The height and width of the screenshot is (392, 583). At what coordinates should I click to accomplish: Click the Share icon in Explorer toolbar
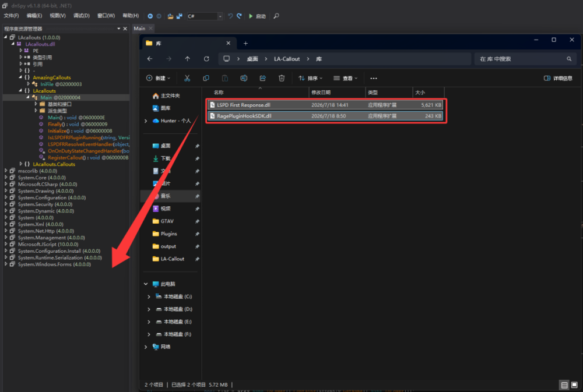(x=262, y=78)
